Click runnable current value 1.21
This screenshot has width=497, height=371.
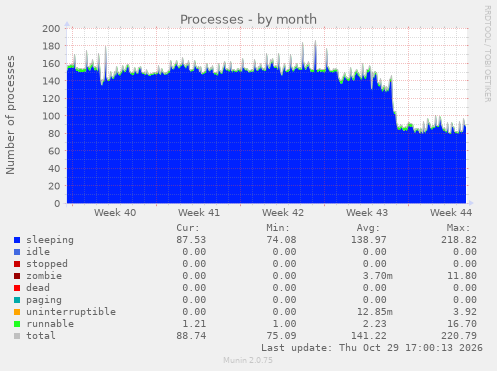[194, 324]
